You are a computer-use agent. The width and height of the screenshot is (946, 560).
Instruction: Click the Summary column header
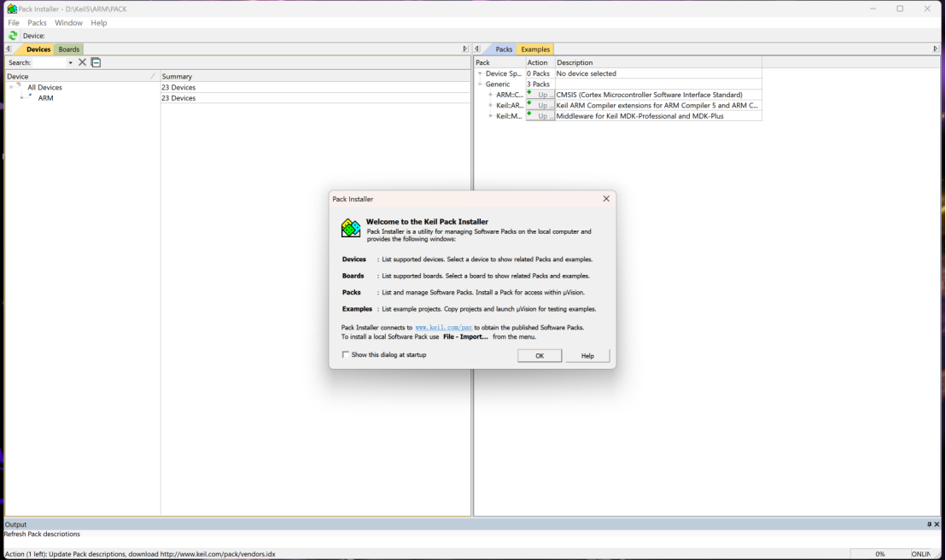[x=315, y=77]
